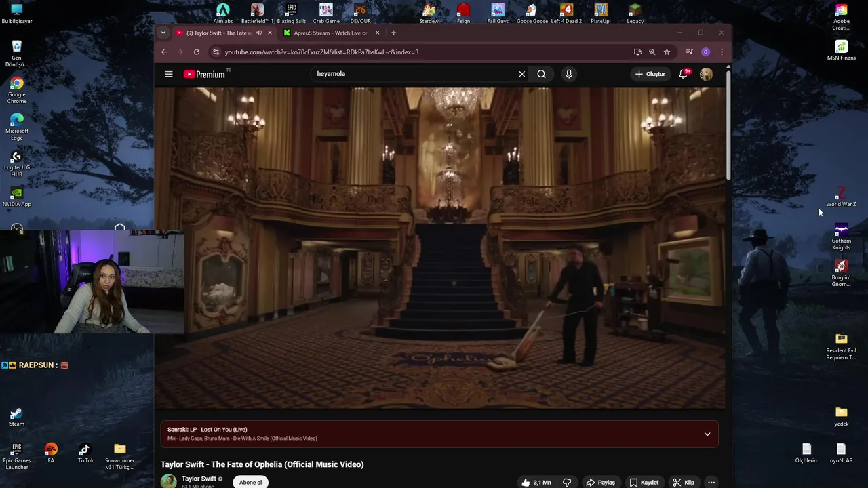Open Taylor Swift channel name link
The width and height of the screenshot is (868, 488).
(199, 479)
